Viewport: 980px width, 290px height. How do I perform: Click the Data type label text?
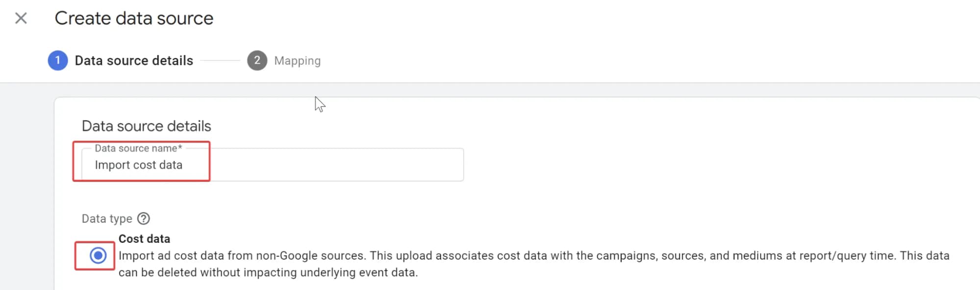(x=107, y=218)
